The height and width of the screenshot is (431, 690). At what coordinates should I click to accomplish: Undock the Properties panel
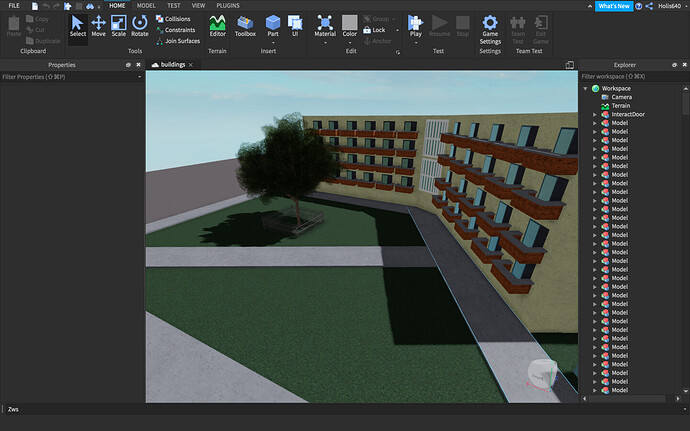(128, 65)
